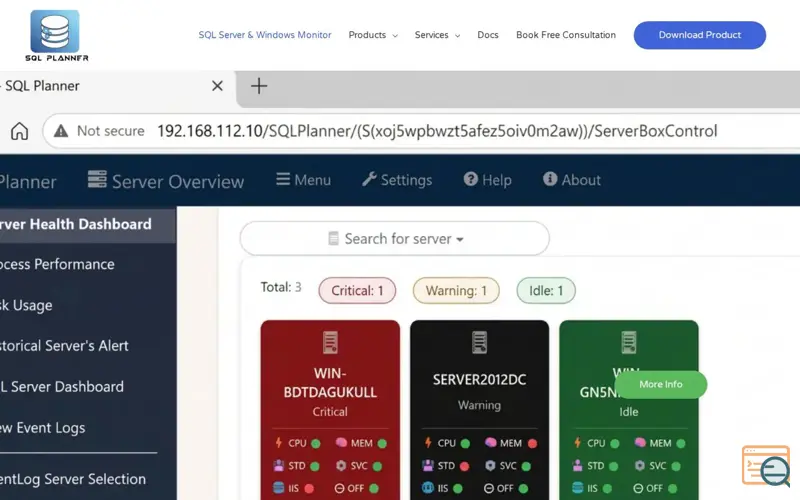
Task: Click OFF icon on SERVER2012DC card
Action: click(489, 488)
